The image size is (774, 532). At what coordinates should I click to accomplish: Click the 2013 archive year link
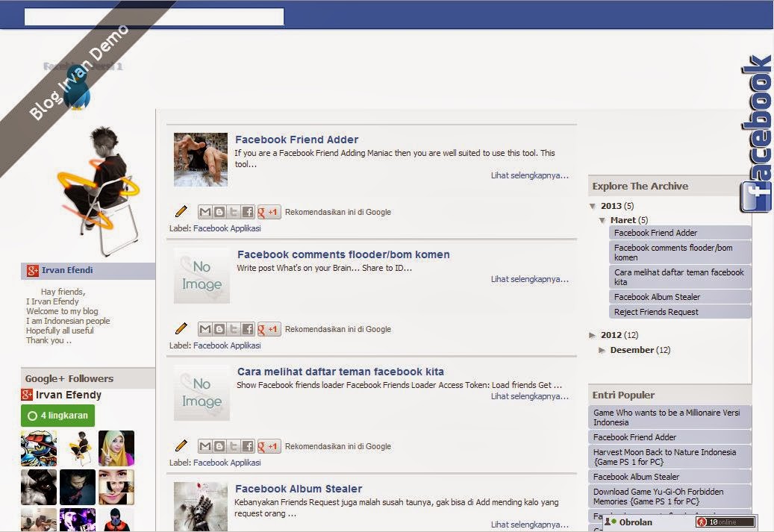coord(611,206)
